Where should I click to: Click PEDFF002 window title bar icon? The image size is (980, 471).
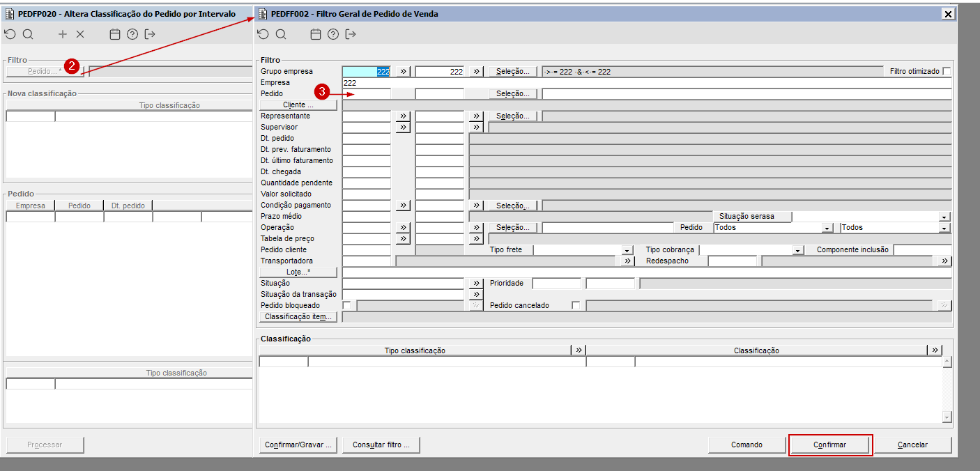click(263, 13)
